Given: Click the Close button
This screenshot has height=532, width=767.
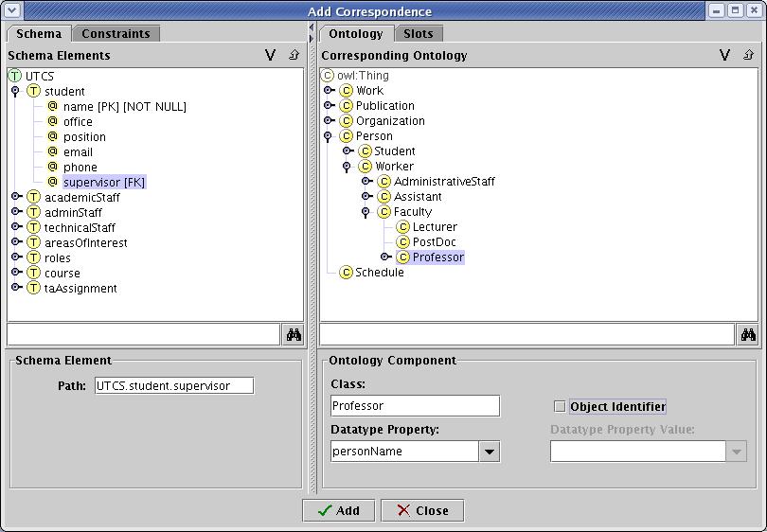Looking at the screenshot, I should tap(422, 510).
